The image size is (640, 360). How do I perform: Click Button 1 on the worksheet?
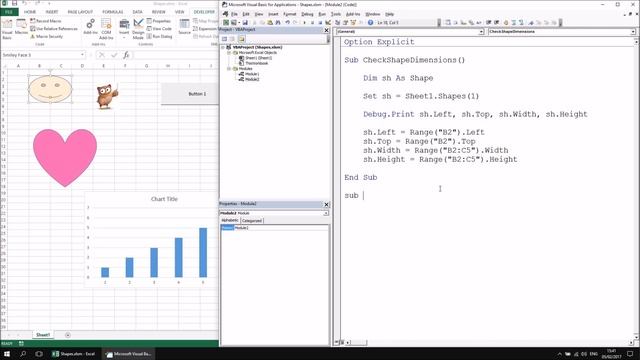[190, 94]
